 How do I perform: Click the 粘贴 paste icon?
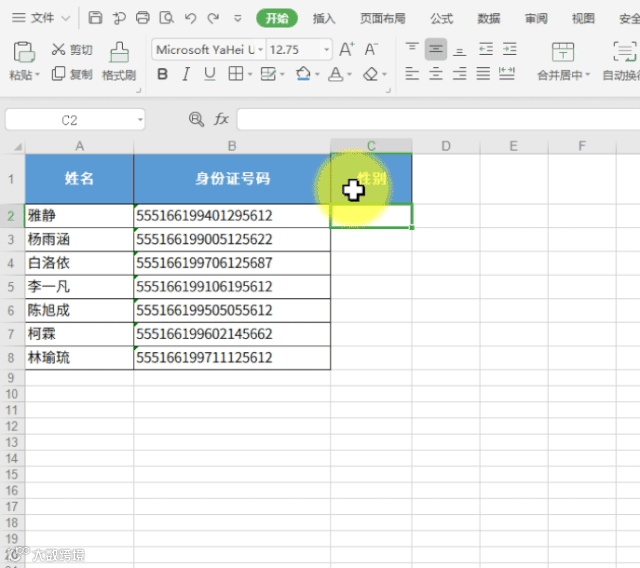pyautogui.click(x=24, y=52)
